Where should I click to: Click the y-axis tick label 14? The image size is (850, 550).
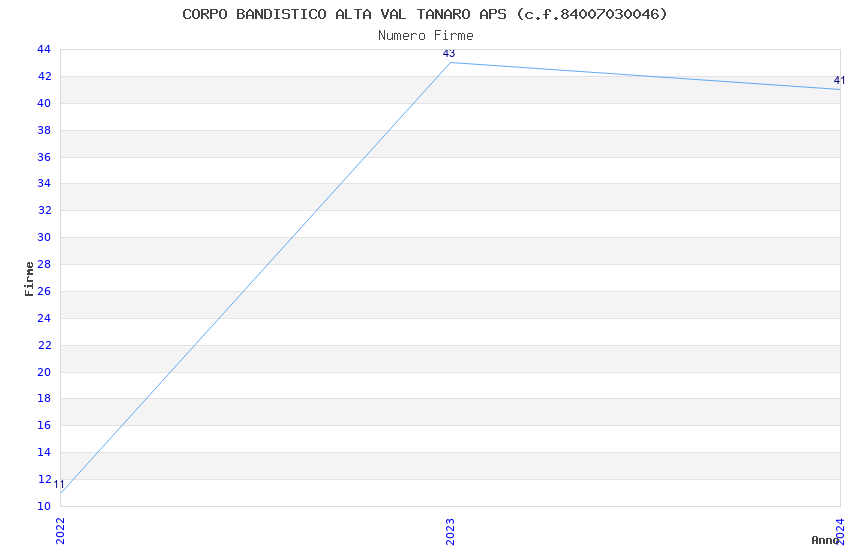44,452
